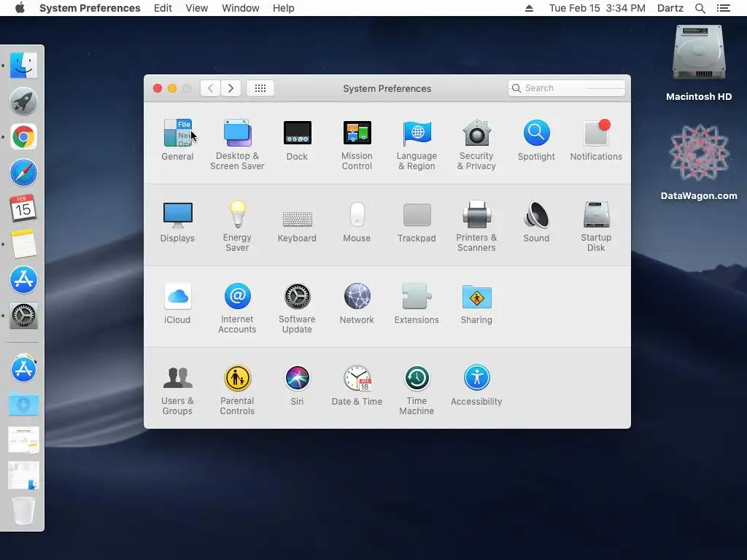Image resolution: width=747 pixels, height=560 pixels.
Task: Open Software Update preferences
Action: pyautogui.click(x=298, y=308)
